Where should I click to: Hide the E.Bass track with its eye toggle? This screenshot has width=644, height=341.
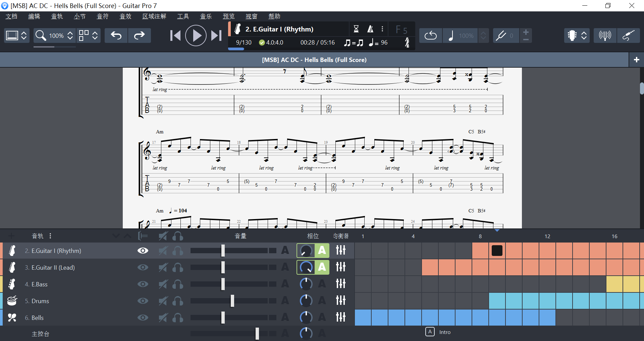coord(143,284)
